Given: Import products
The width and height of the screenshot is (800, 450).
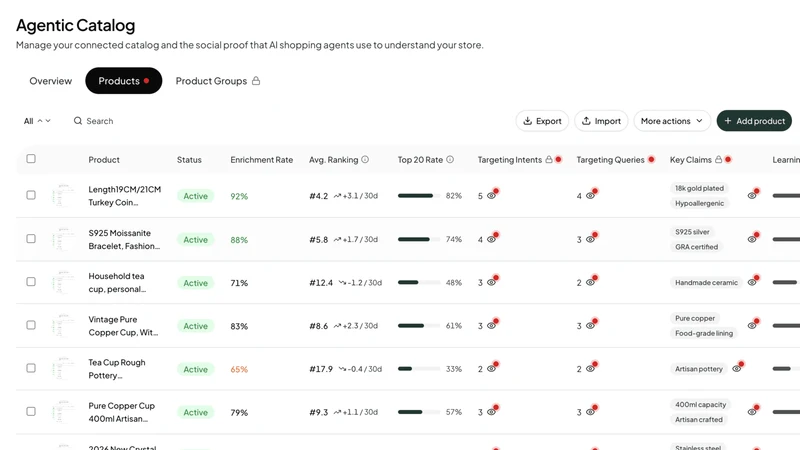Looking at the screenshot, I should click(601, 121).
